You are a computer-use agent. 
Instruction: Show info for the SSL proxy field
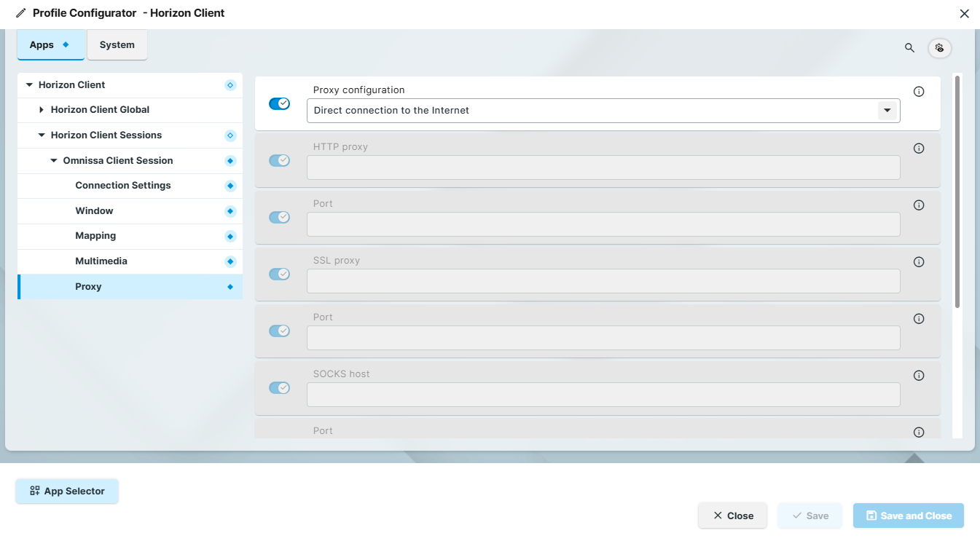click(919, 261)
